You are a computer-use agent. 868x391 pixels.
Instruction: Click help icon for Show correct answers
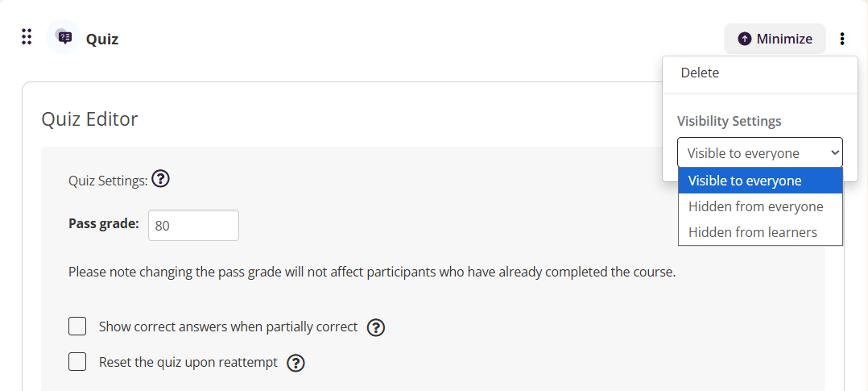pos(376,327)
